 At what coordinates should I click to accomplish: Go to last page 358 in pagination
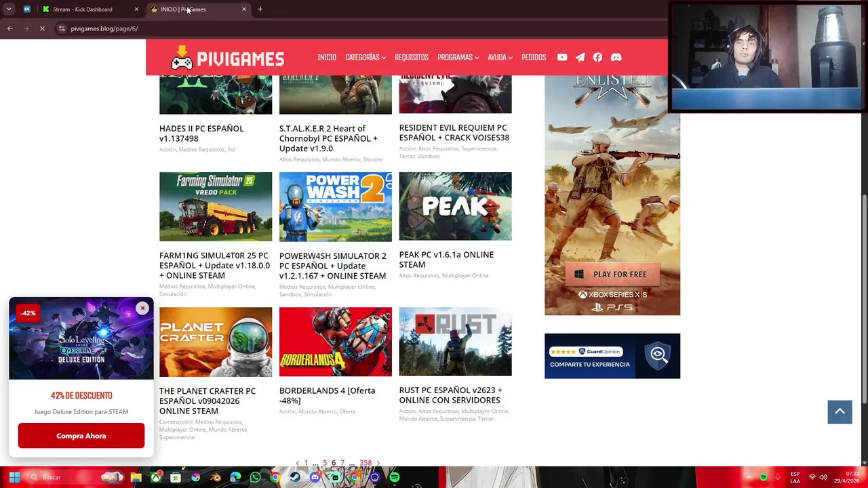pos(366,463)
